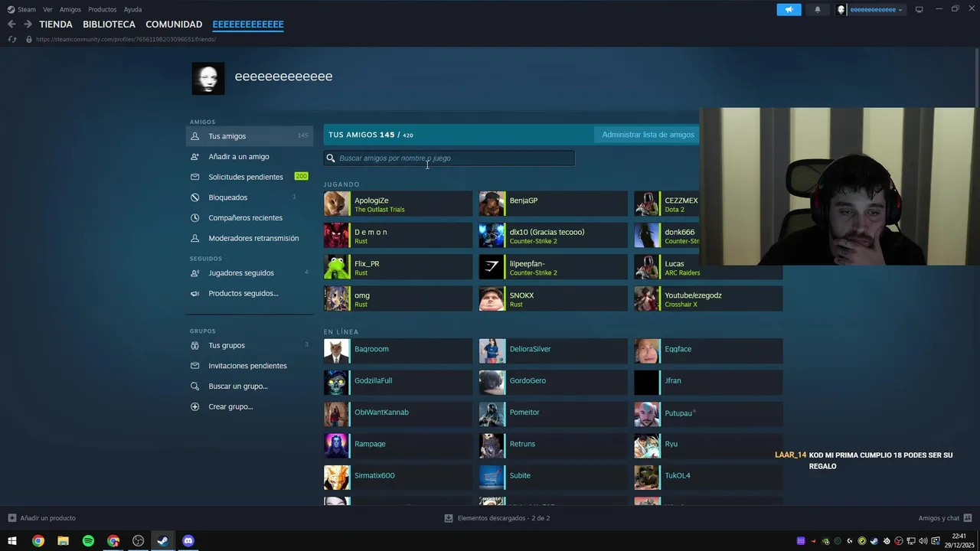Go to the BIBLIOTECA tab
Viewport: 980px width, 551px height.
coord(109,24)
